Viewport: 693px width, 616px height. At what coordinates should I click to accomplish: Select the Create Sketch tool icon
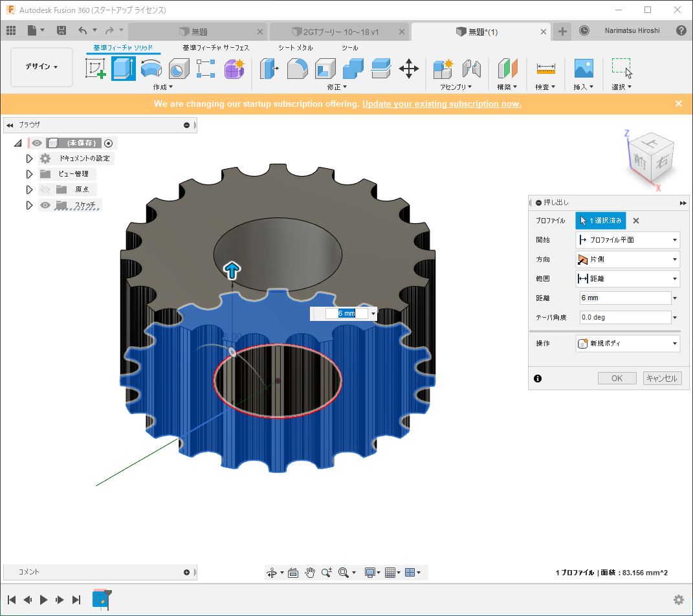tap(95, 69)
